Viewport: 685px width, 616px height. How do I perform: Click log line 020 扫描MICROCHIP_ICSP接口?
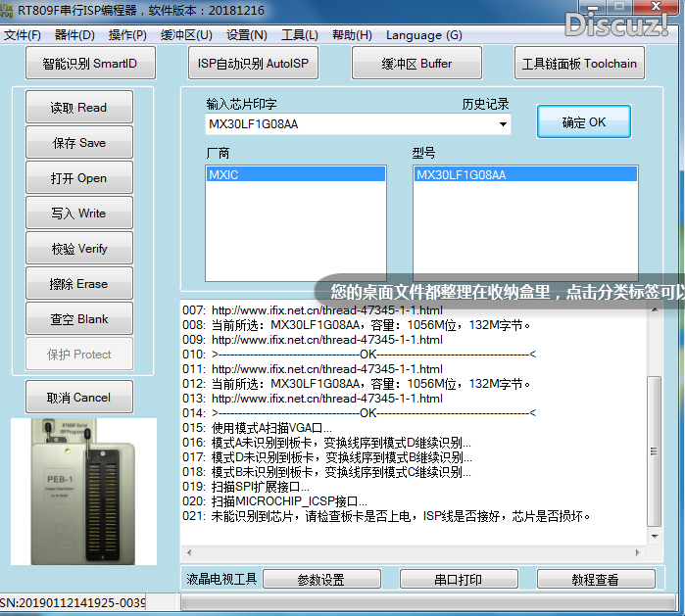coord(289,501)
